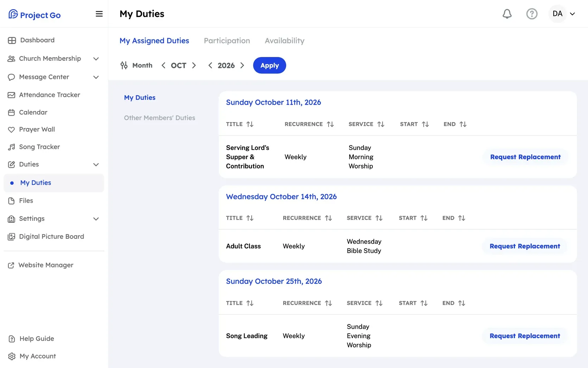Select My Assigned Duties tab
This screenshot has height=368, width=588.
pyautogui.click(x=154, y=41)
